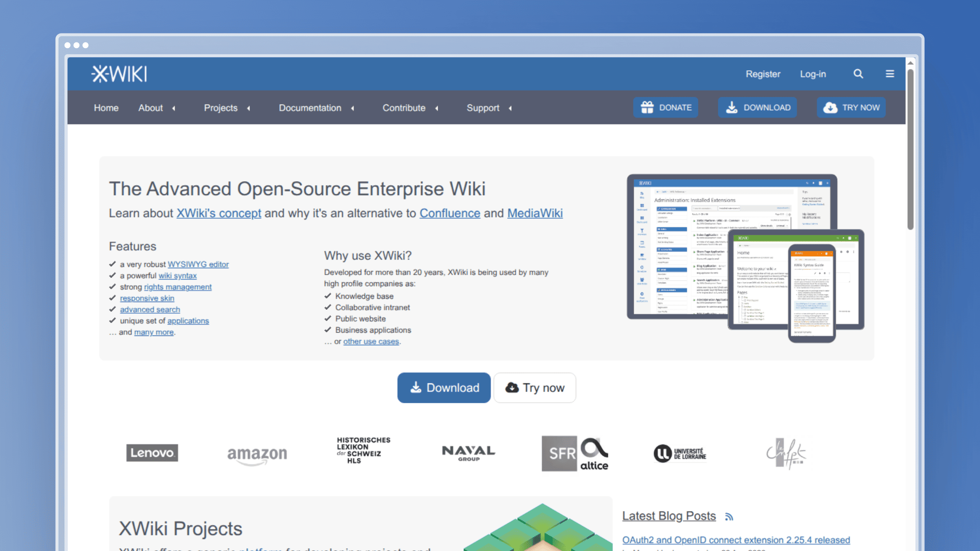The height and width of the screenshot is (551, 980).
Task: Open the wiki syntax link
Action: click(177, 276)
